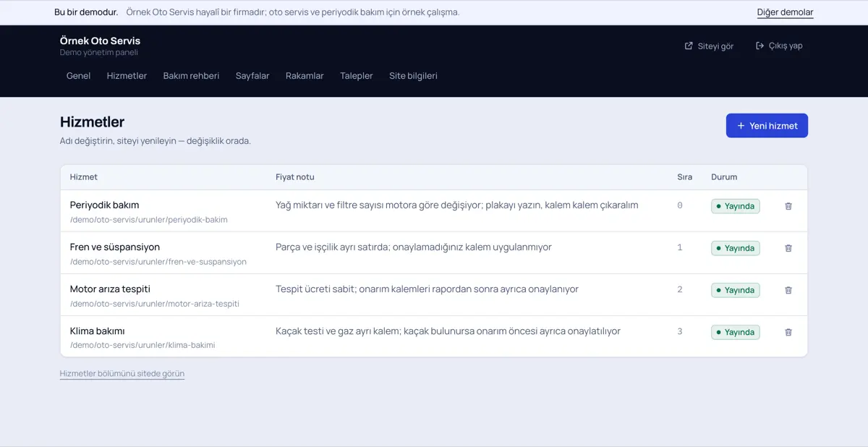Open the site via Siteyi gör
This screenshot has width=868, height=447.
click(x=709, y=46)
